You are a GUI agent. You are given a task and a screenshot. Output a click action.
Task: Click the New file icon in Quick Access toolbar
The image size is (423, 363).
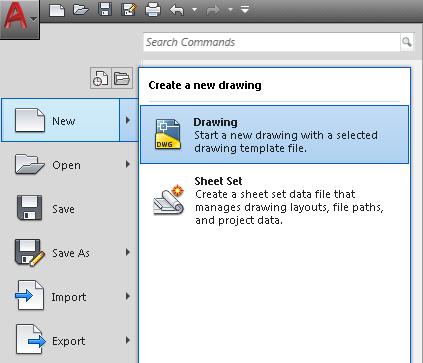(x=57, y=10)
